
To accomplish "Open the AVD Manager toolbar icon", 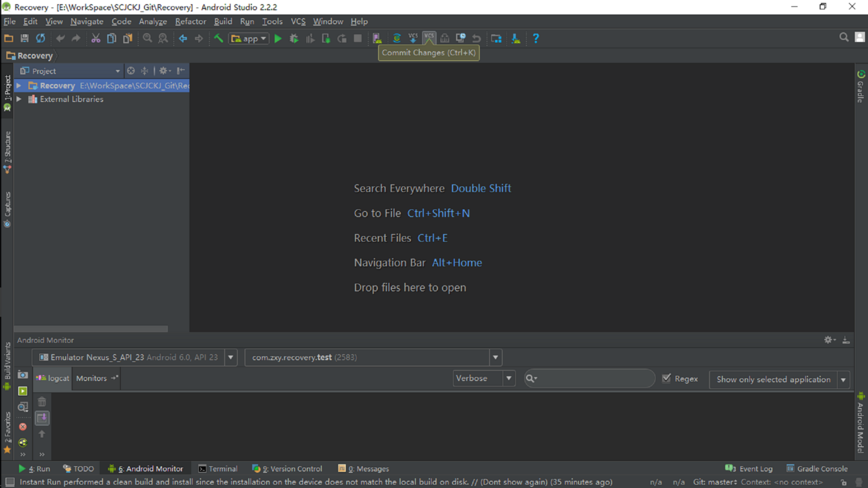I will coord(378,38).
